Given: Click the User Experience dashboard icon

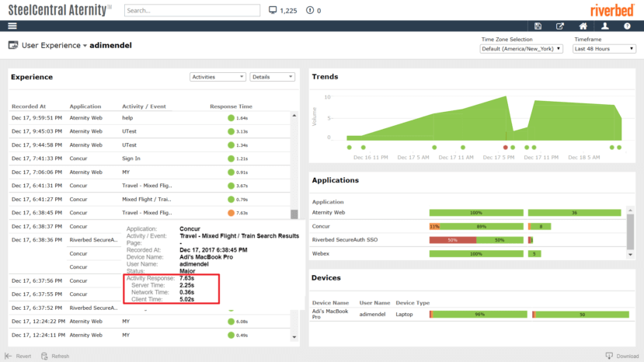Looking at the screenshot, I should pyautogui.click(x=13, y=45).
